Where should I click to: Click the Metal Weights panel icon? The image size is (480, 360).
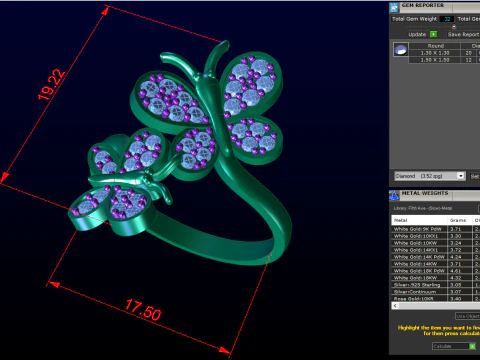pos(394,196)
